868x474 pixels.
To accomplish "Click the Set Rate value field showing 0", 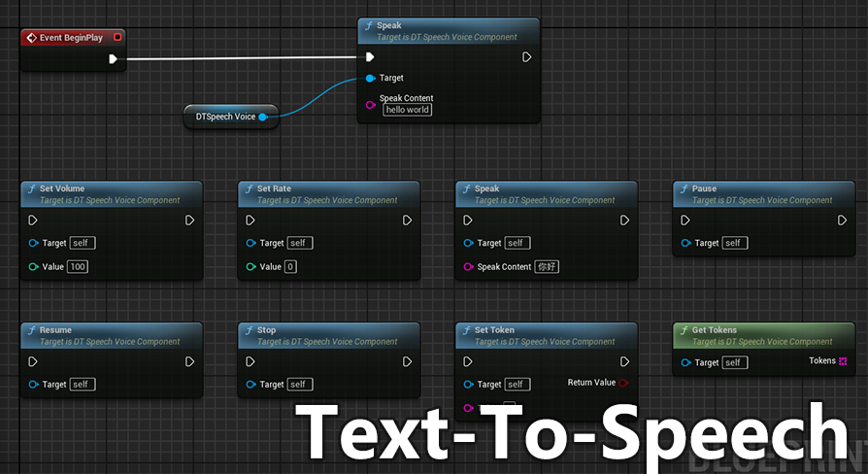I will click(x=290, y=266).
